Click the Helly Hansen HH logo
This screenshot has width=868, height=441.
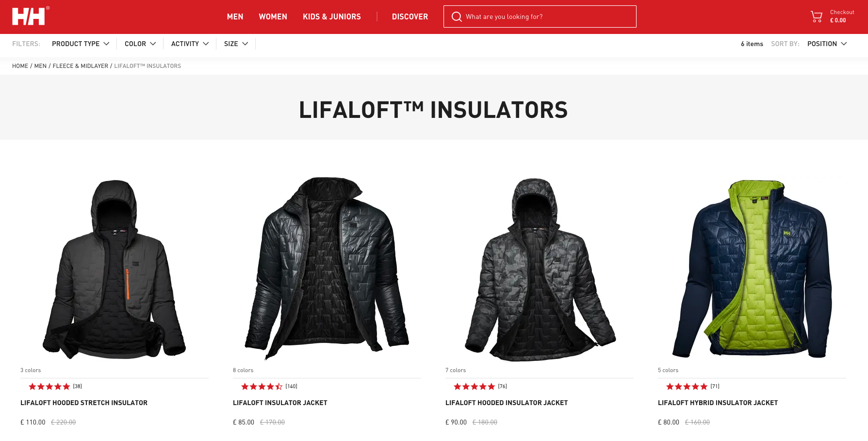click(x=30, y=16)
